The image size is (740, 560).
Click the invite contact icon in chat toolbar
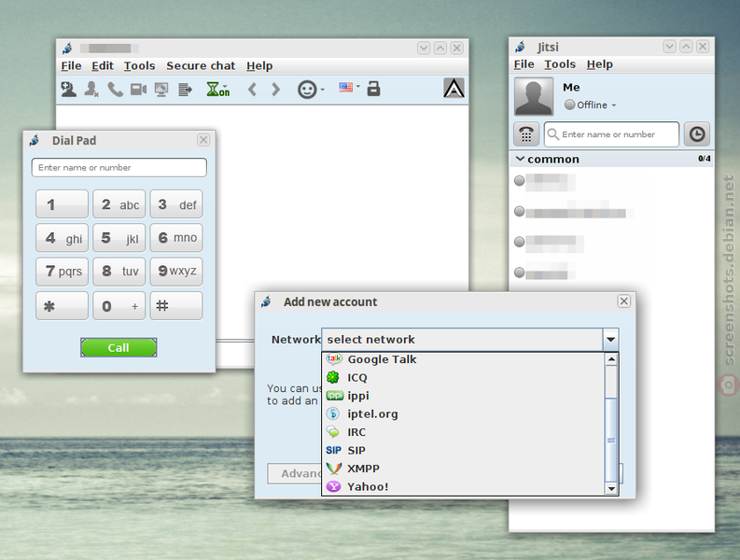(69, 89)
